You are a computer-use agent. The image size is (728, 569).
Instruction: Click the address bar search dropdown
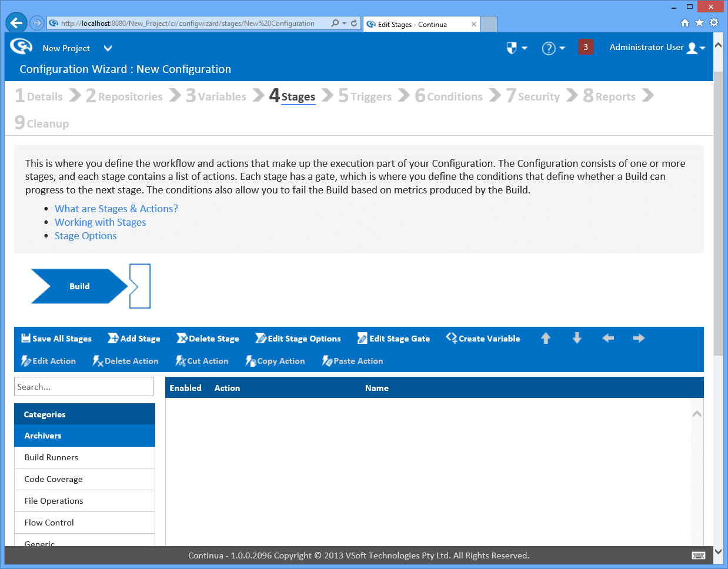point(344,24)
